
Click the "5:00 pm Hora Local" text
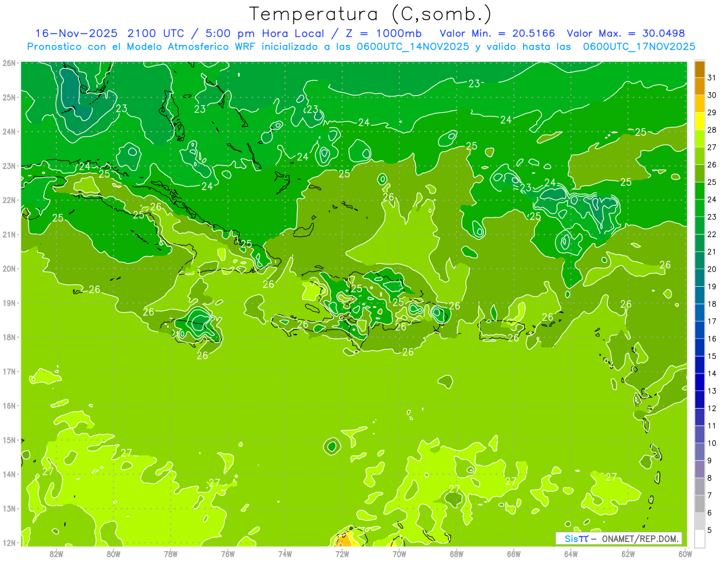(265, 33)
